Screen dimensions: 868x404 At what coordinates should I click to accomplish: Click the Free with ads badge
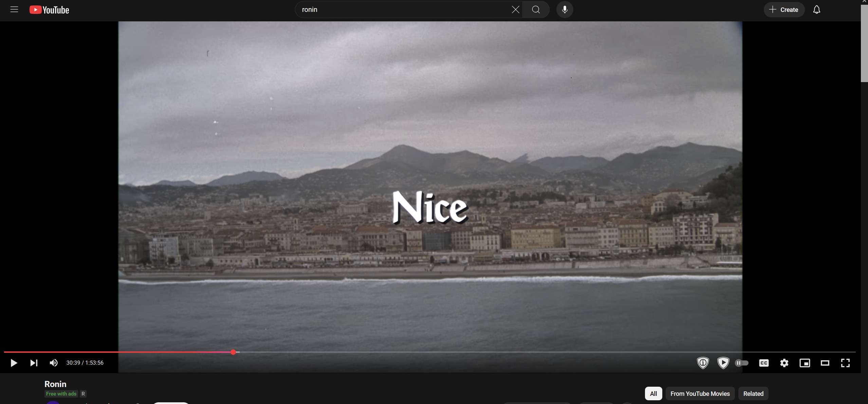[x=61, y=394]
